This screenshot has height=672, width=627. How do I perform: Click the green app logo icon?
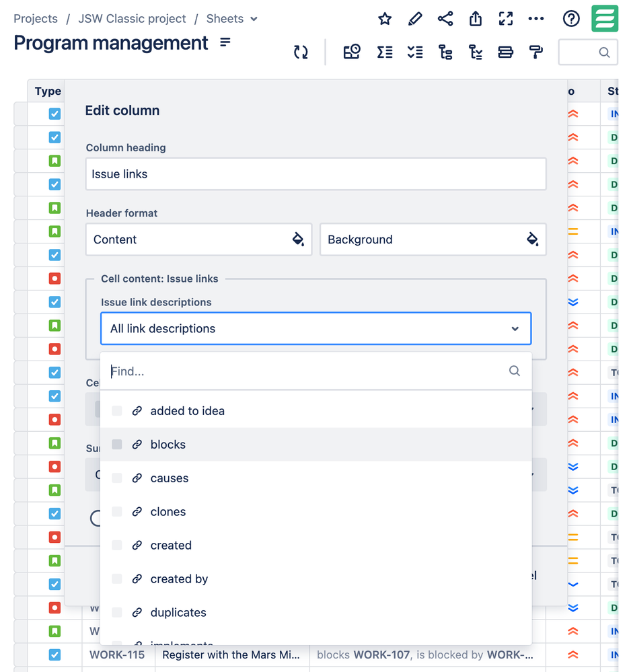605,18
